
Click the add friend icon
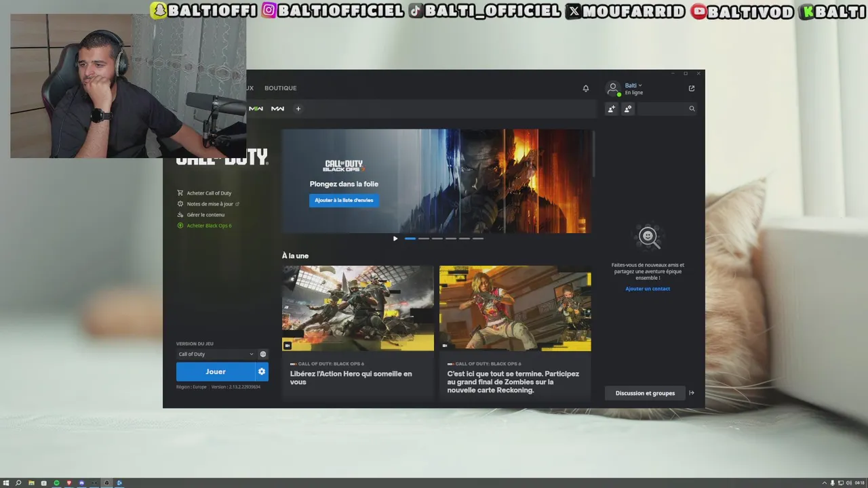click(x=611, y=108)
